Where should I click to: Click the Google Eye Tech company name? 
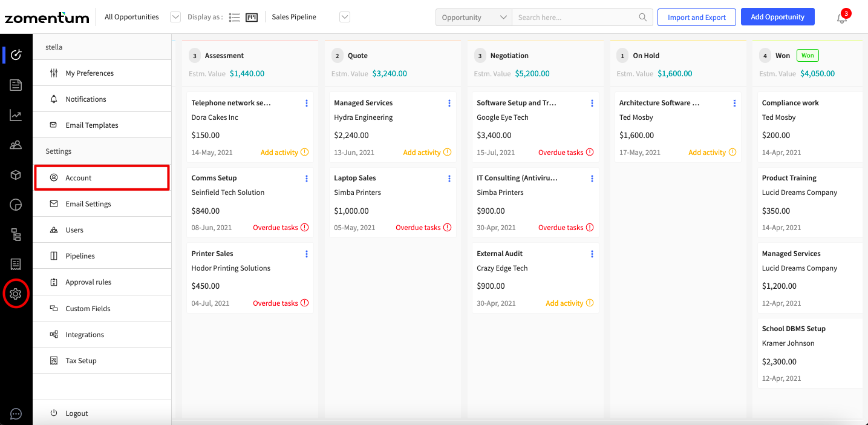pyautogui.click(x=503, y=117)
